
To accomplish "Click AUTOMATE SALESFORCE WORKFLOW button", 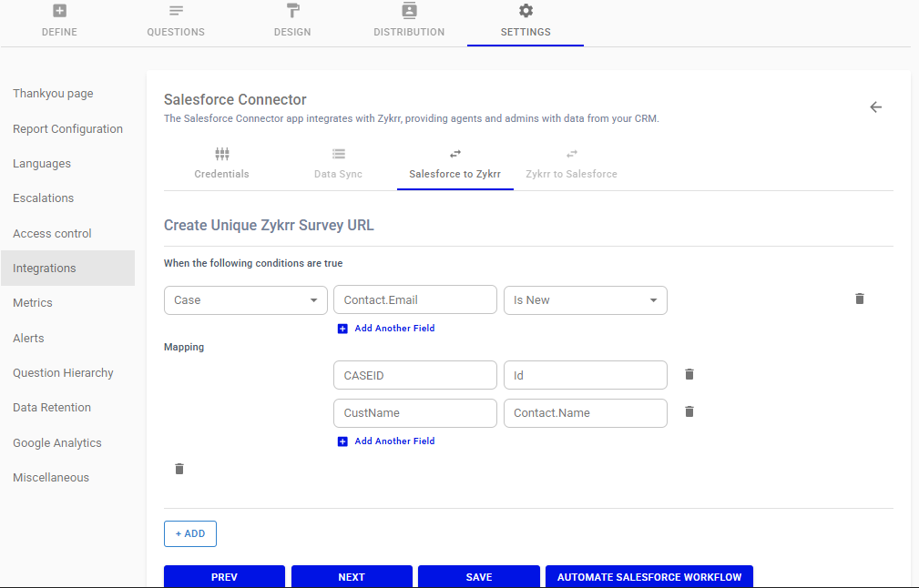I will click(649, 577).
